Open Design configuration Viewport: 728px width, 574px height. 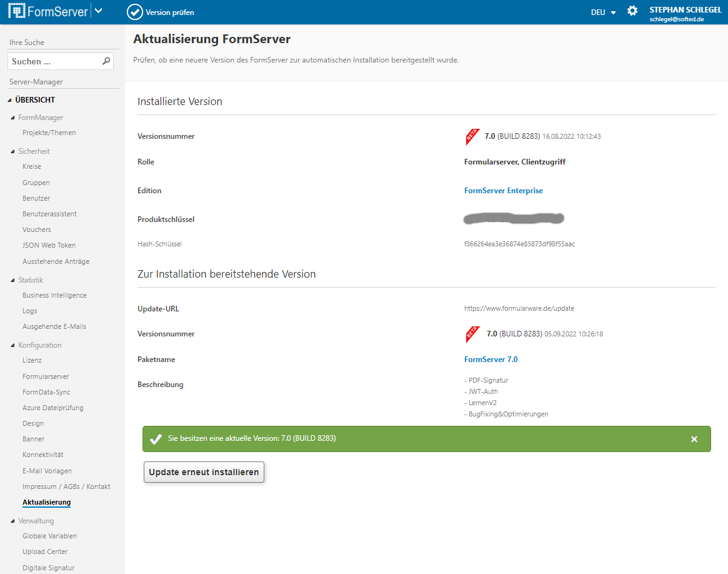33,423
